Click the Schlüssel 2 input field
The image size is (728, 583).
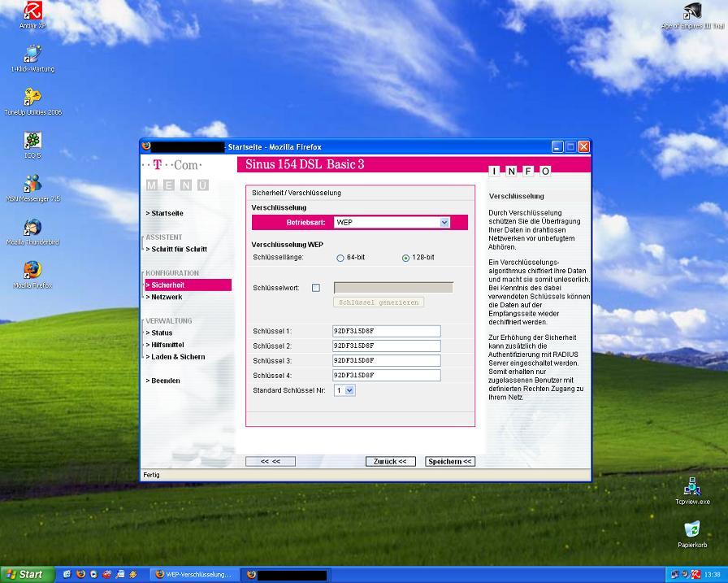pyautogui.click(x=387, y=346)
